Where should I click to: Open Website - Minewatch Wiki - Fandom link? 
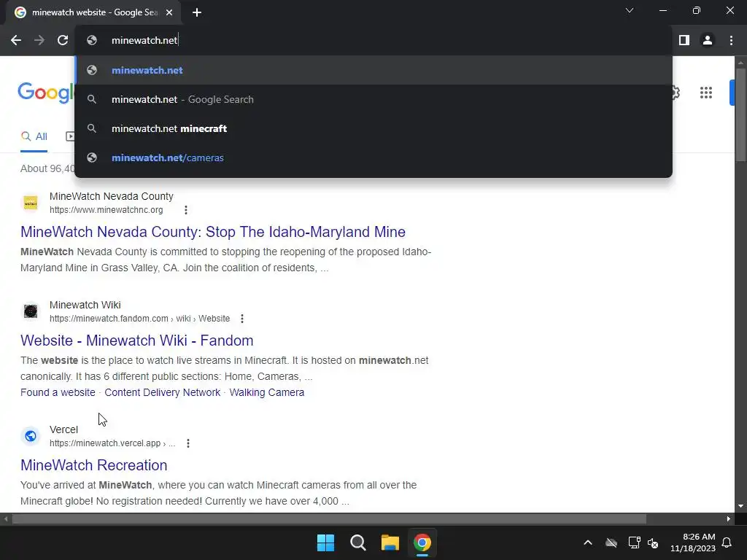[136, 341]
